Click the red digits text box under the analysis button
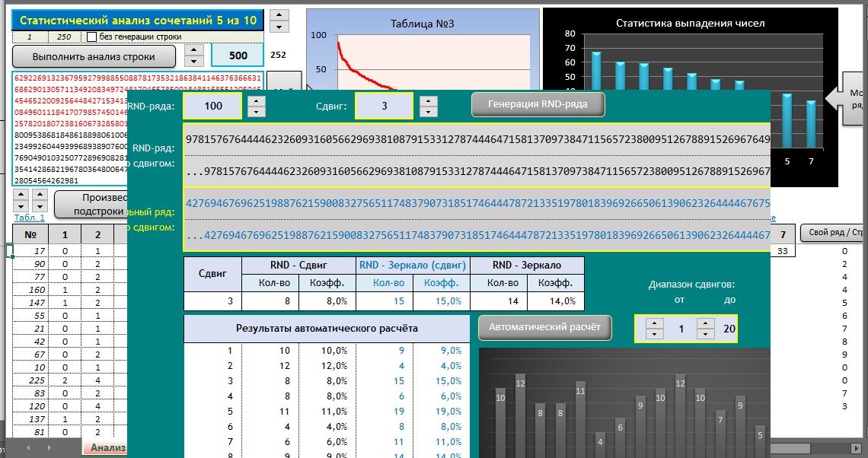The image size is (868, 458). (x=69, y=129)
